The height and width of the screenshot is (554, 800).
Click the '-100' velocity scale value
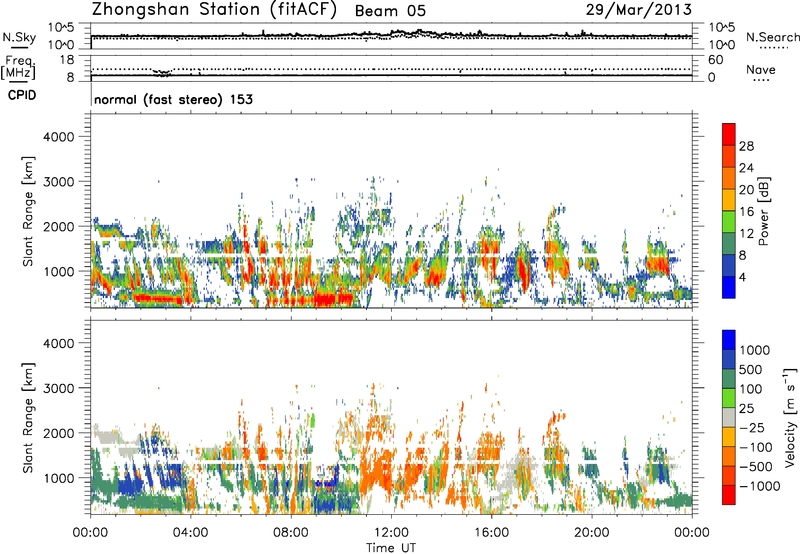click(x=755, y=447)
